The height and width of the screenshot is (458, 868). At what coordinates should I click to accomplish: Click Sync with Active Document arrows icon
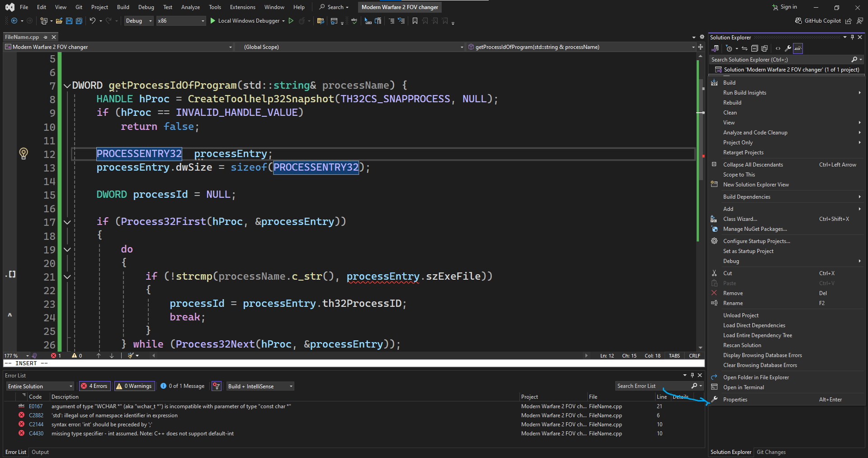point(745,48)
